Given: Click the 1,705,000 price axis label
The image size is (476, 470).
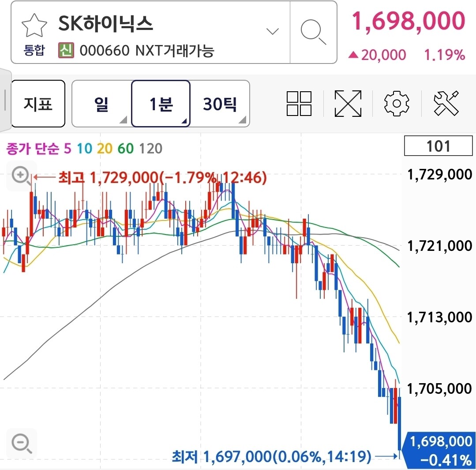Looking at the screenshot, I should coord(439,388).
